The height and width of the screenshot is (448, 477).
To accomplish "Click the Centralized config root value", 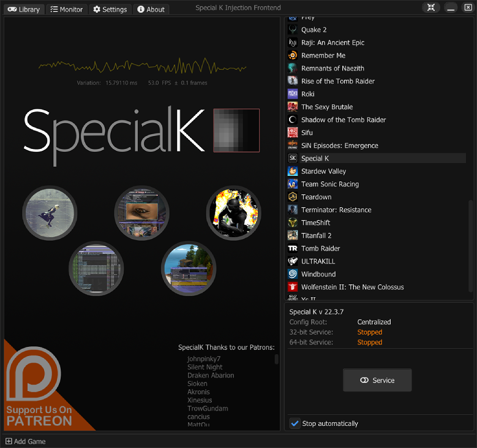I will 374,322.
